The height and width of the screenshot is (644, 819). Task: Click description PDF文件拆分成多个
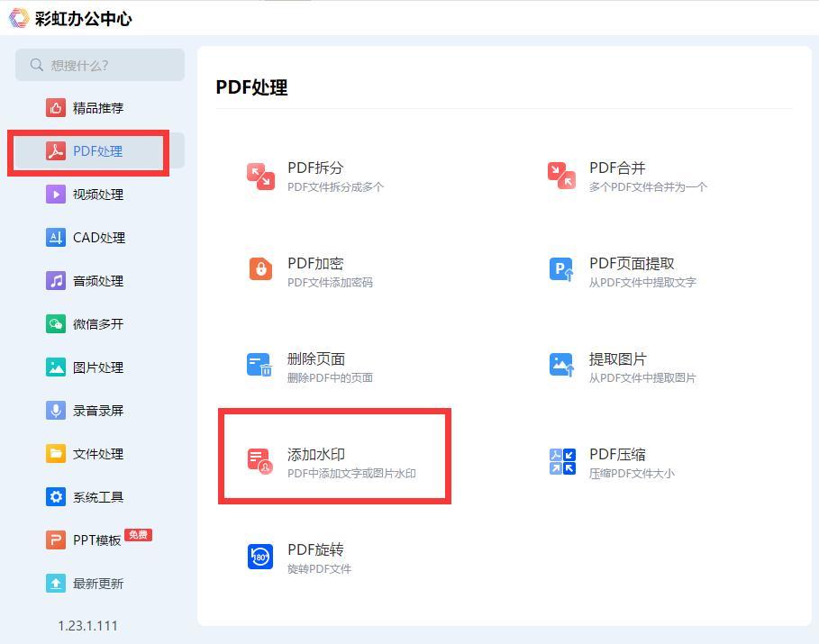[335, 187]
